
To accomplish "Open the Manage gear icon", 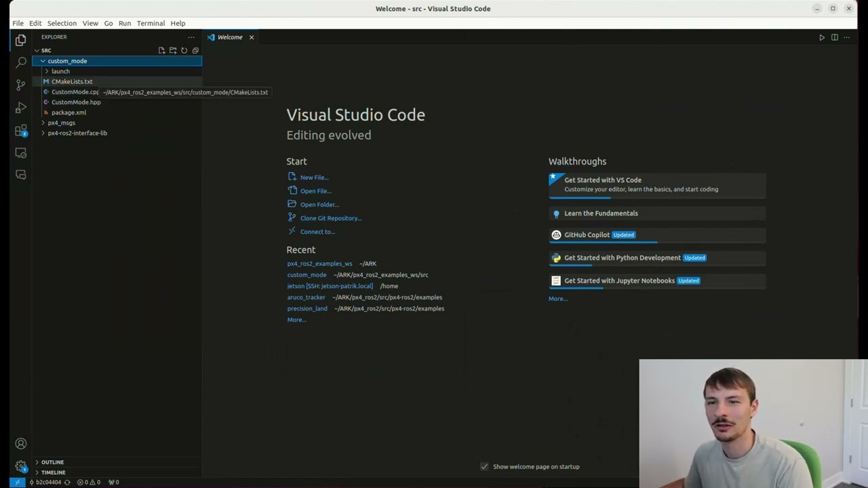I will [20, 466].
